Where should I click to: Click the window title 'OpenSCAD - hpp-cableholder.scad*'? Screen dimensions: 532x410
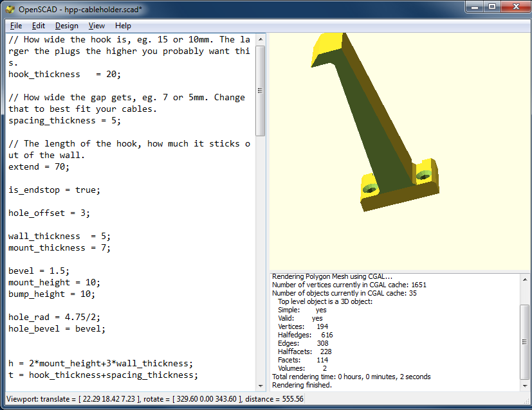(x=80, y=10)
